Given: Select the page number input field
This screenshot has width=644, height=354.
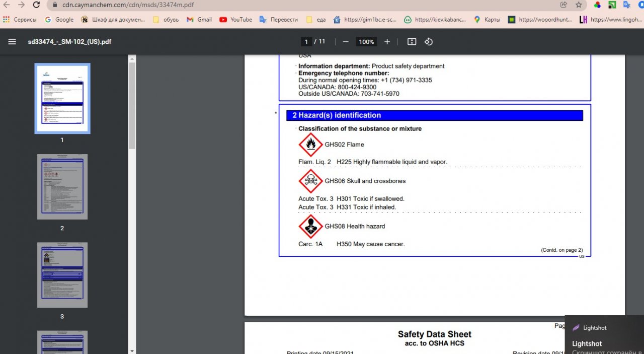Looking at the screenshot, I should [305, 42].
